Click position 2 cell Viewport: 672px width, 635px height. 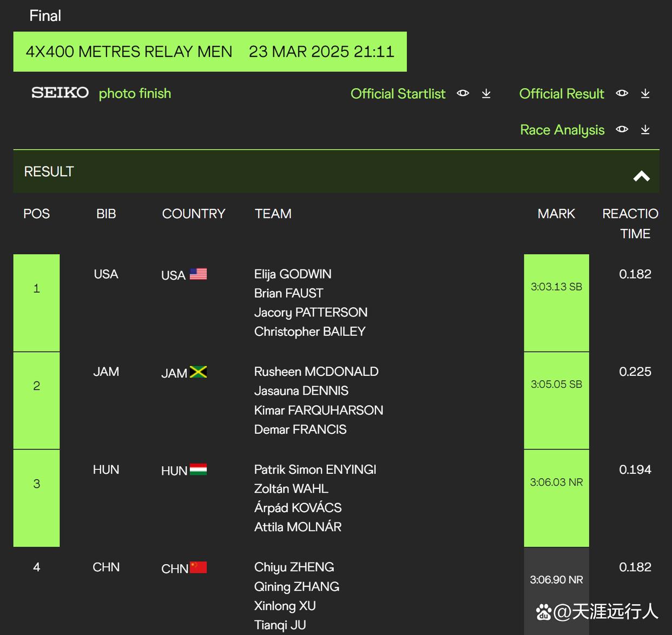click(x=36, y=401)
